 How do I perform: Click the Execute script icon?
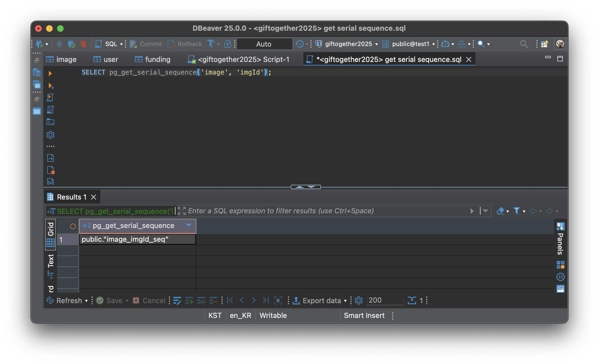50,98
